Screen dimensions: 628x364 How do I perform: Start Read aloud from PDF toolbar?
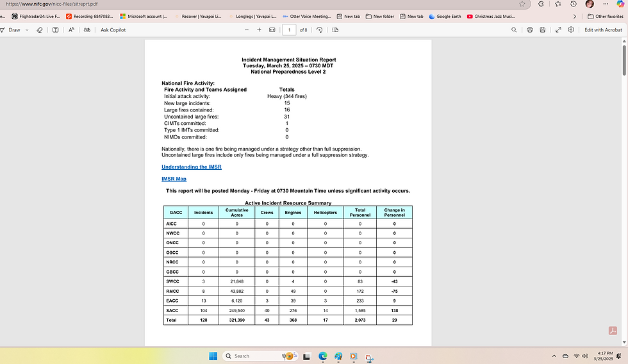(71, 30)
